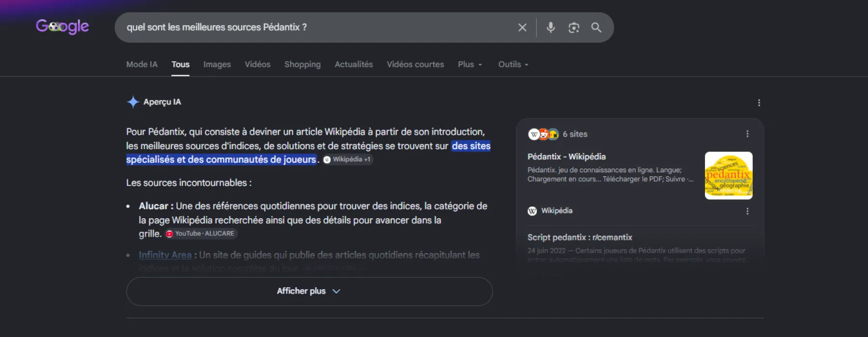Open the Vidéos courtes tab
The height and width of the screenshot is (337, 868).
point(415,64)
